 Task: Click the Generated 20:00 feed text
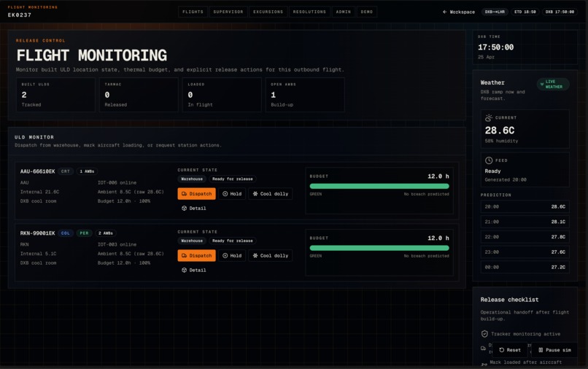click(x=506, y=180)
